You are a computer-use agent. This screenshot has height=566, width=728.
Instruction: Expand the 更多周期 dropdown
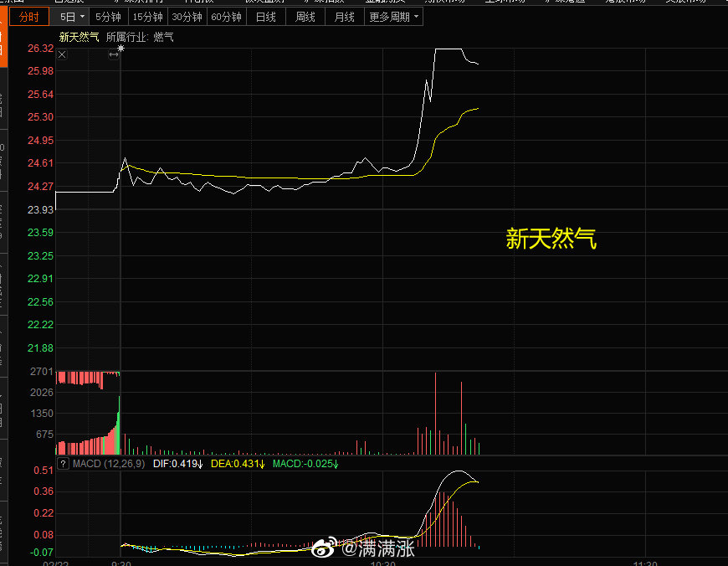[393, 18]
